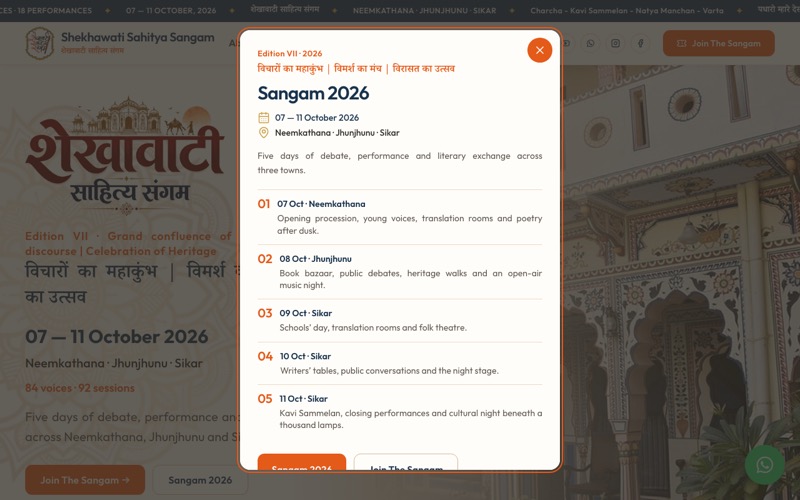Click the Writers' tables description text

[389, 371]
